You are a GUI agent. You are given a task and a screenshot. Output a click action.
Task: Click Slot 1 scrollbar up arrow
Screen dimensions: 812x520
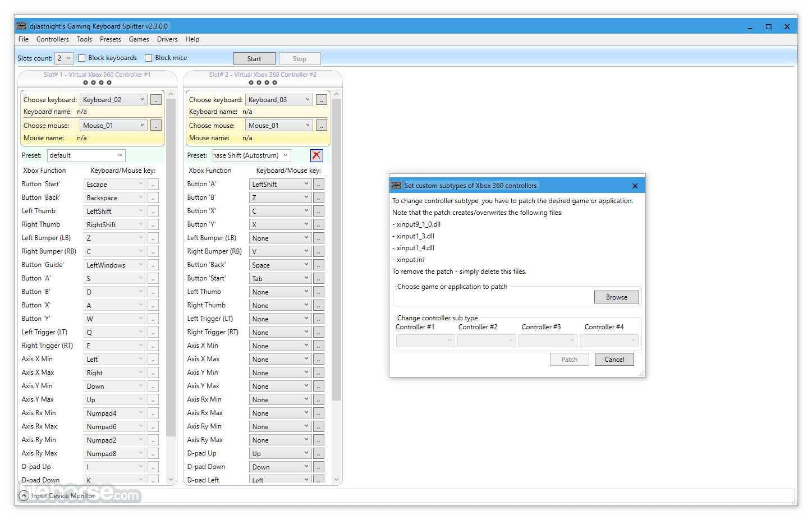[x=171, y=94]
